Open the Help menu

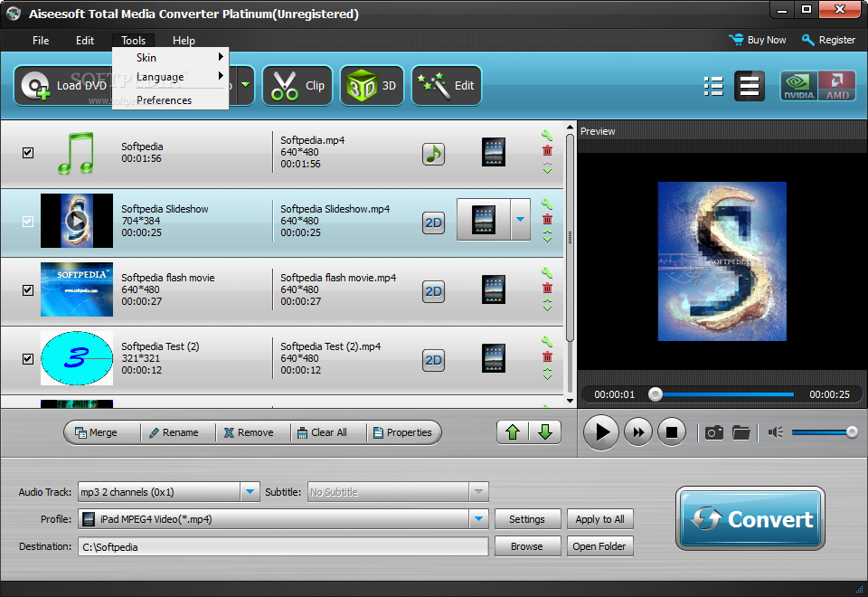184,41
